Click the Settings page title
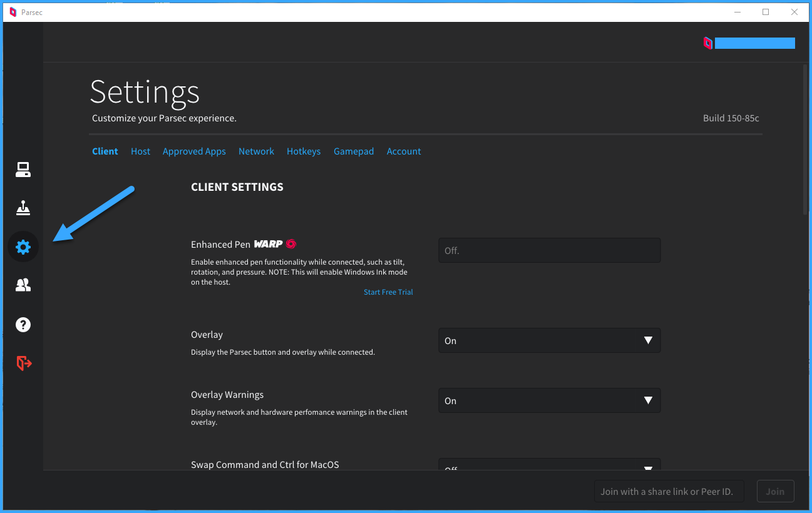Viewport: 812px width, 513px height. 145,93
